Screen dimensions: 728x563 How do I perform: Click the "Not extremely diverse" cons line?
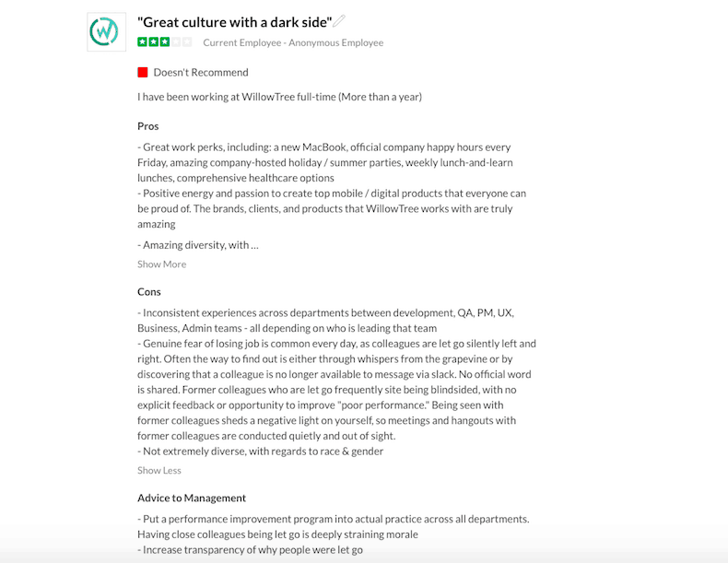point(261,451)
